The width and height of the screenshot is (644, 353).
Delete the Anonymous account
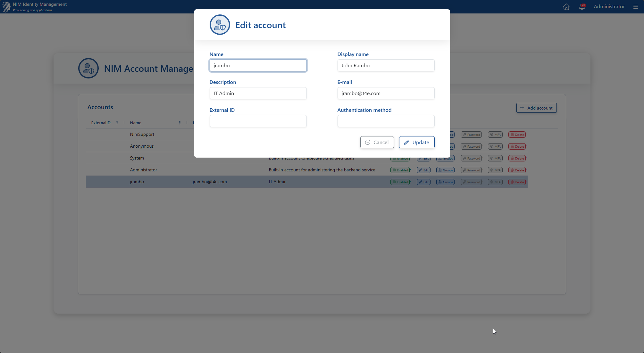[x=517, y=146]
